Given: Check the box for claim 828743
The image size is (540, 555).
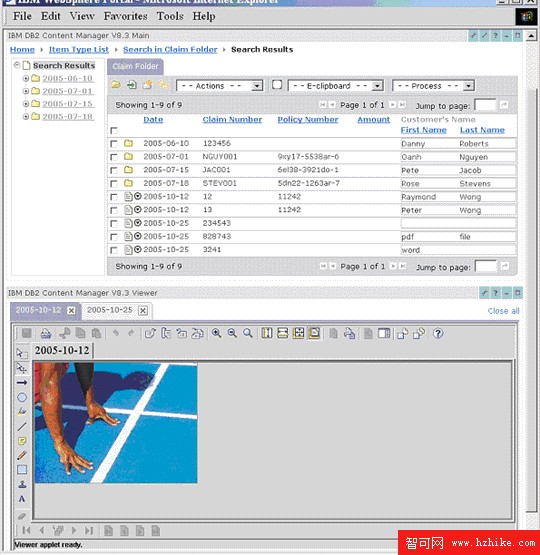Looking at the screenshot, I should [x=114, y=237].
